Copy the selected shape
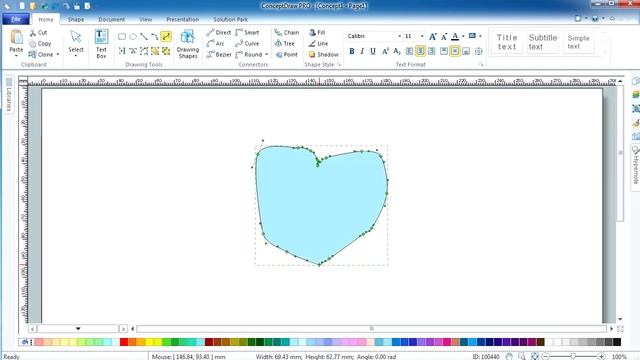This screenshot has height=360, width=640. coord(40,43)
